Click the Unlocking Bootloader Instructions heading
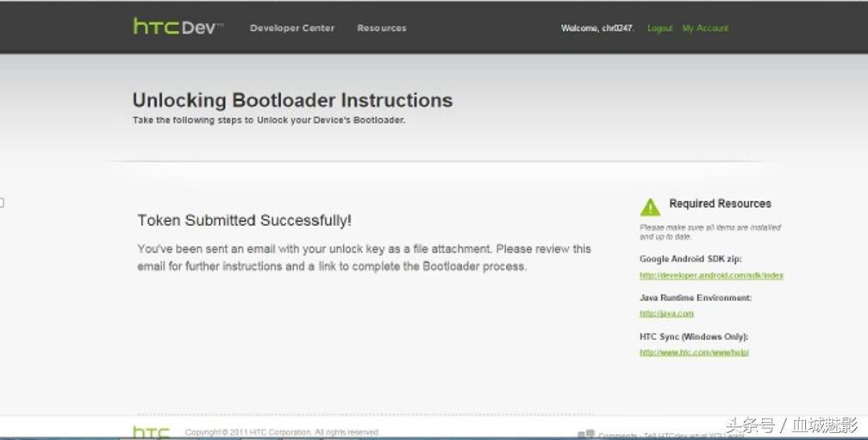 tap(292, 100)
